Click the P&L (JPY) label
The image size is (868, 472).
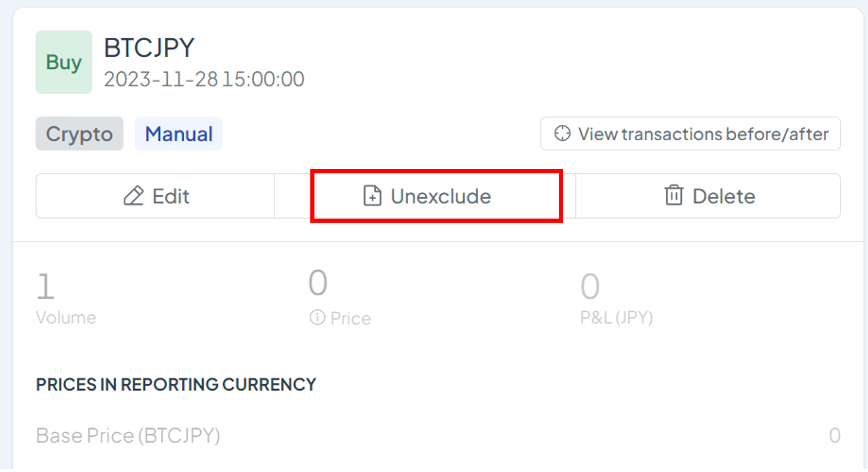[x=617, y=318]
